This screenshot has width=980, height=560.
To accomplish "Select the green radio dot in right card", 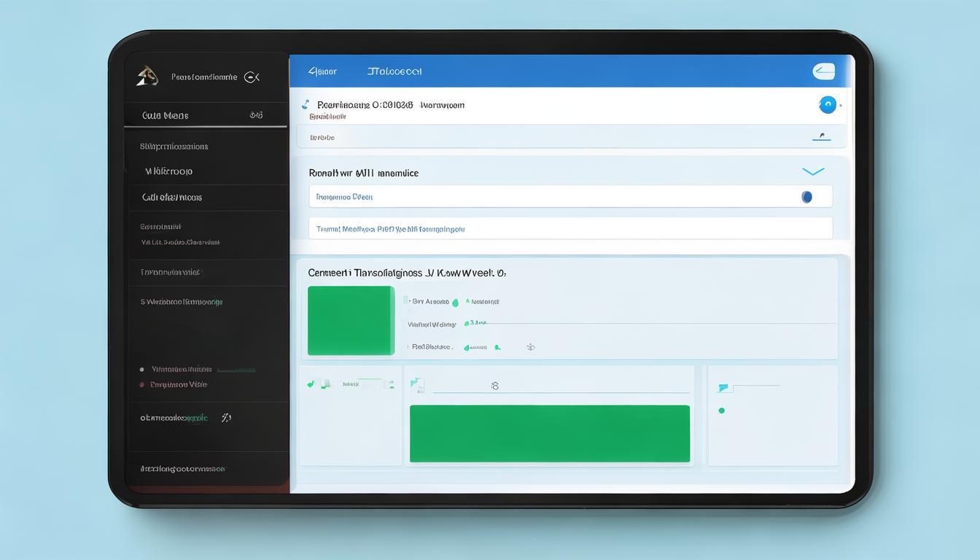I will point(721,411).
